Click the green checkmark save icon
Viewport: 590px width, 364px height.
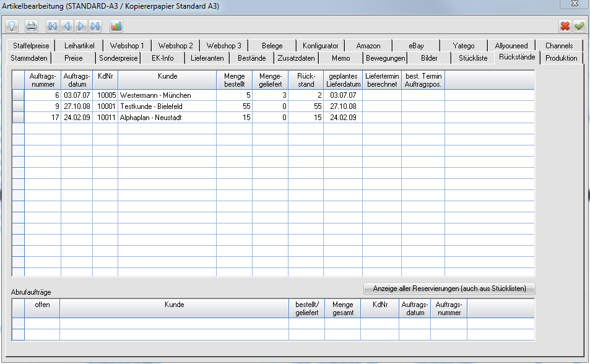579,26
